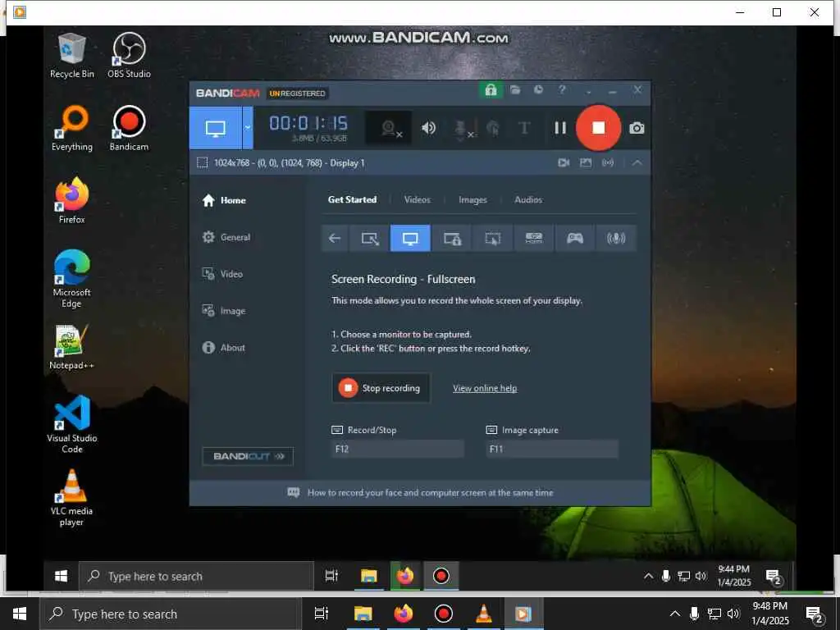Select Everything desktop shortcut

pyautogui.click(x=72, y=129)
